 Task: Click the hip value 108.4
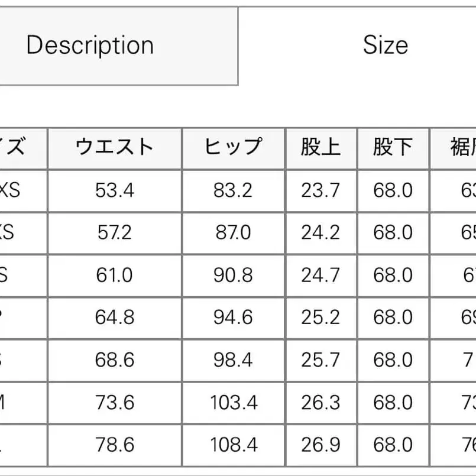pos(233,443)
